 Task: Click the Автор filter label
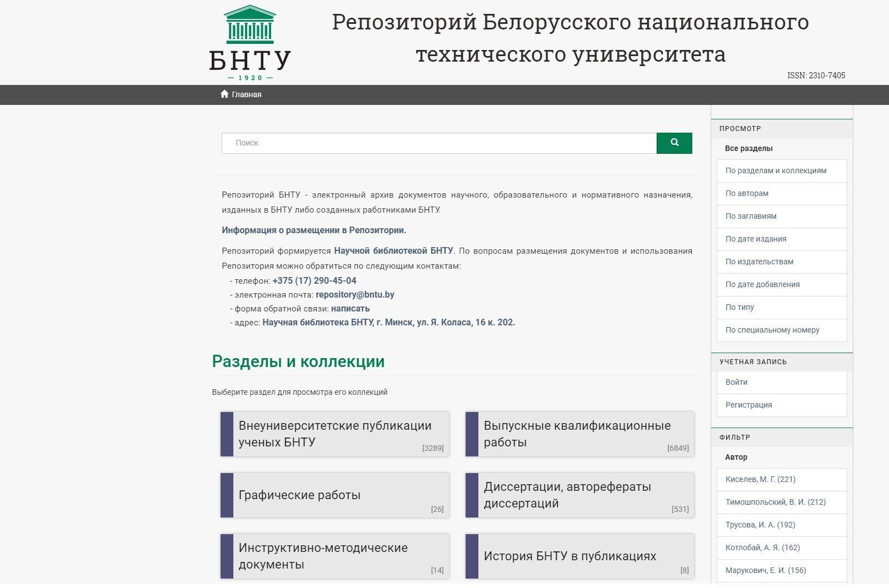click(x=736, y=457)
